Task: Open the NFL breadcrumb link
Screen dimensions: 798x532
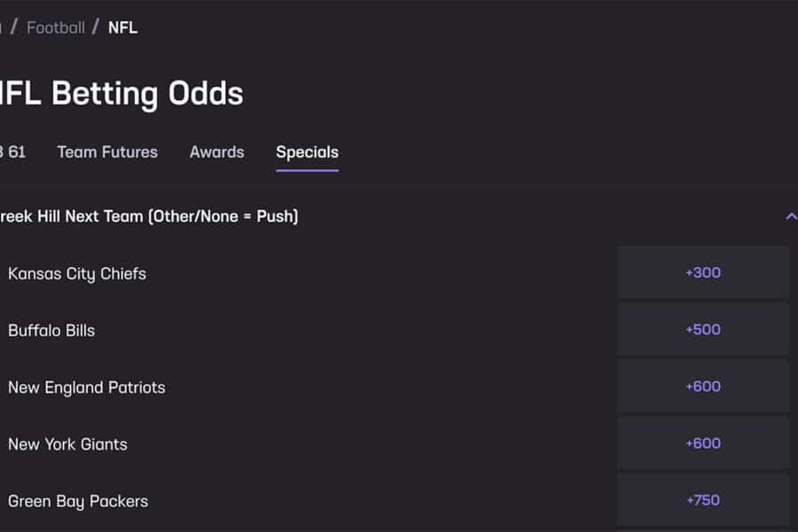Action: (x=122, y=27)
